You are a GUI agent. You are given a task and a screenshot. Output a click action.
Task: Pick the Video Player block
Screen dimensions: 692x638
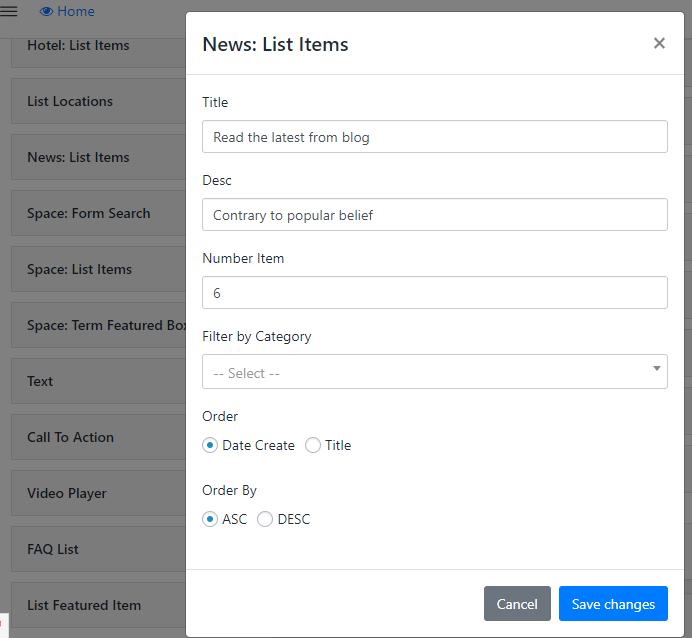[67, 493]
